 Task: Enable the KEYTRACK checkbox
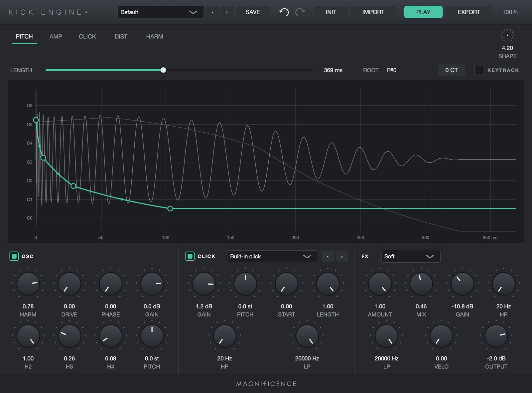479,70
